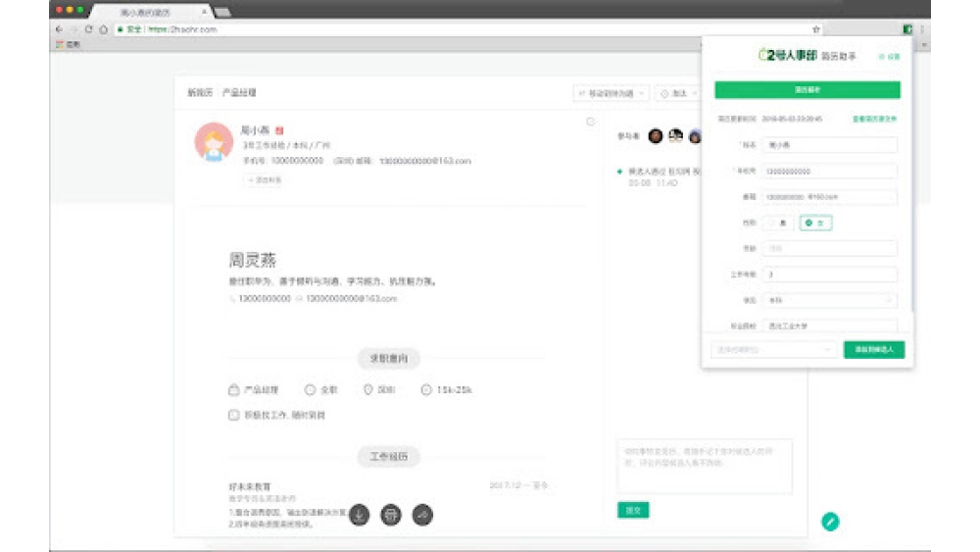Click the green floating pencil edit button
Viewport: 980px width, 552px height.
pyautogui.click(x=830, y=522)
